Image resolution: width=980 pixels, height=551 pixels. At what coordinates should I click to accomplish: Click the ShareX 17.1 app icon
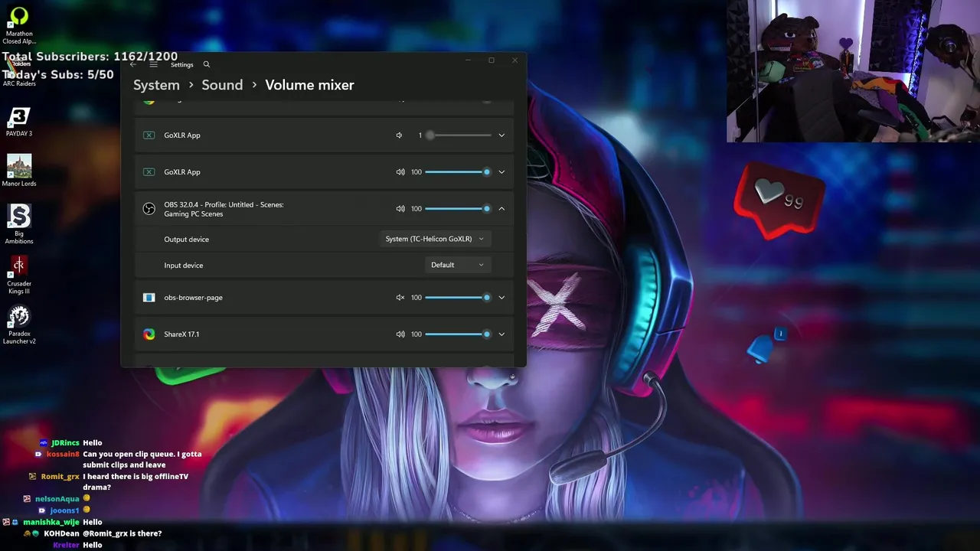pyautogui.click(x=149, y=334)
